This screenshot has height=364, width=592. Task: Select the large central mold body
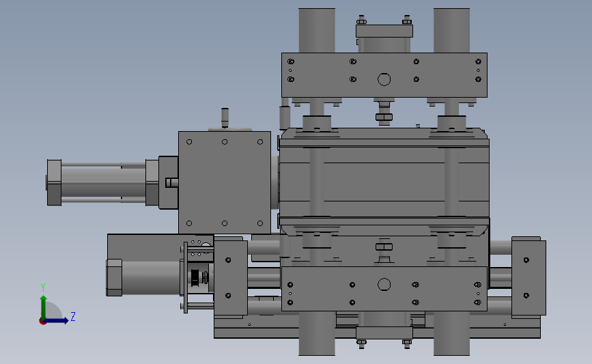(x=384, y=182)
